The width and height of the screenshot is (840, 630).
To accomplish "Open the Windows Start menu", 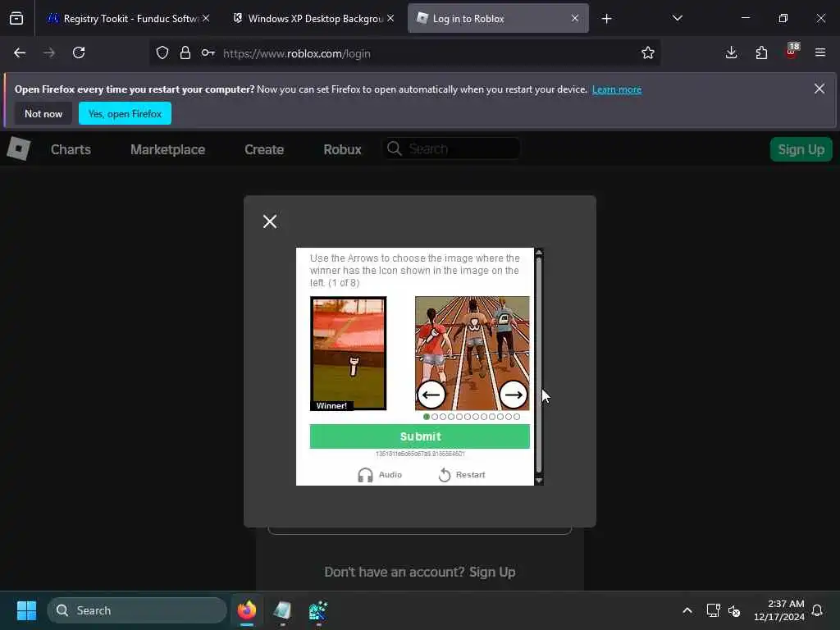I will coord(27,610).
